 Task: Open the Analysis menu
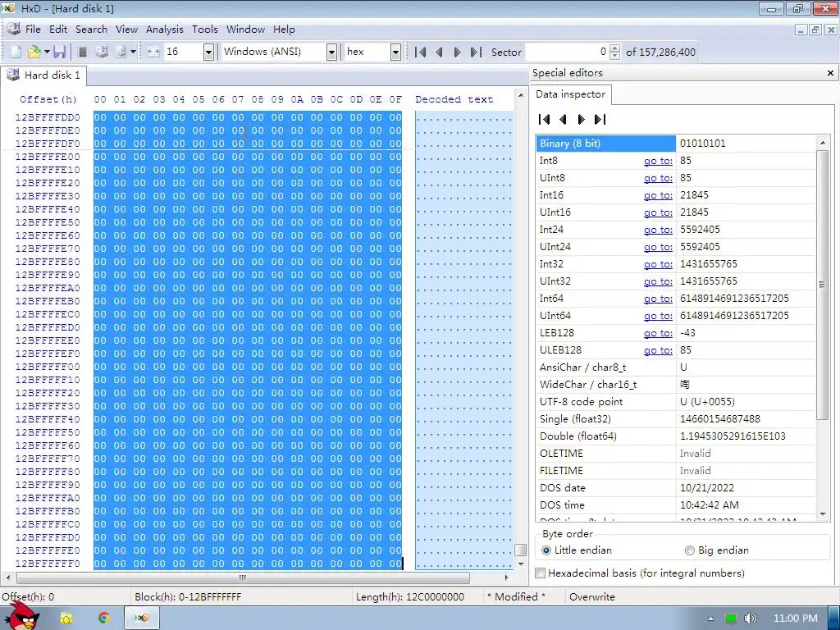tap(164, 30)
